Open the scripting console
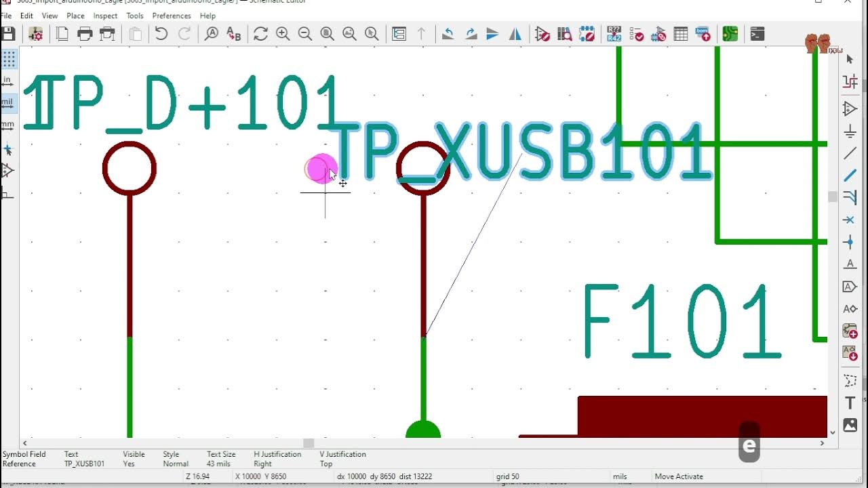Viewport: 868px width, 488px height. (x=757, y=34)
